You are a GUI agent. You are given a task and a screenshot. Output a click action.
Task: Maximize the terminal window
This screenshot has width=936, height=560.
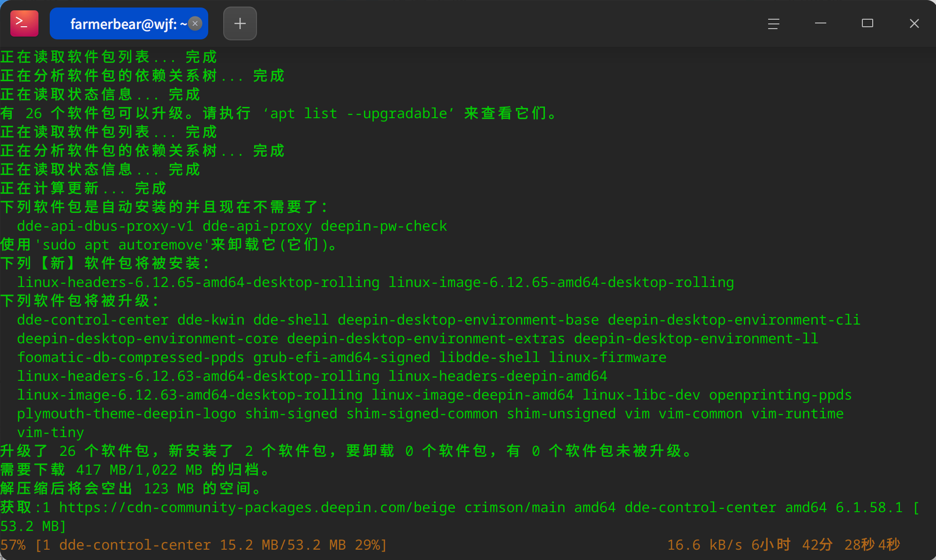coord(867,23)
